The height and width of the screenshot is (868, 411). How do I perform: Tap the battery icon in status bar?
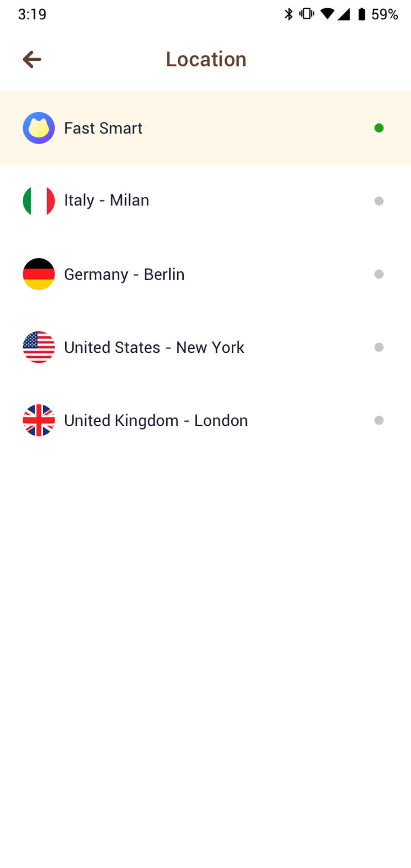click(362, 15)
